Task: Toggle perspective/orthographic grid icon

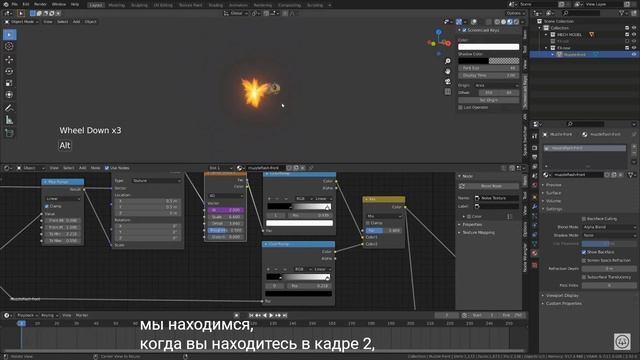Action: click(x=448, y=92)
